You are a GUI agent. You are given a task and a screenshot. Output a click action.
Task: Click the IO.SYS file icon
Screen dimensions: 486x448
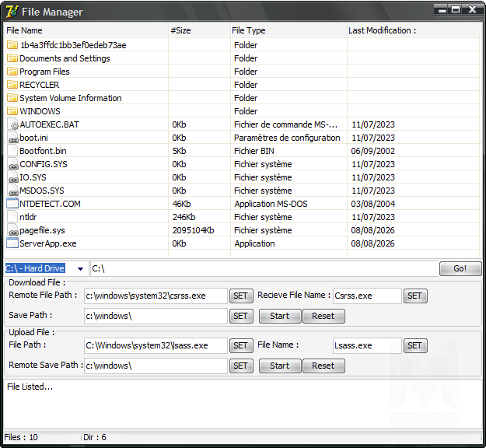(12, 177)
